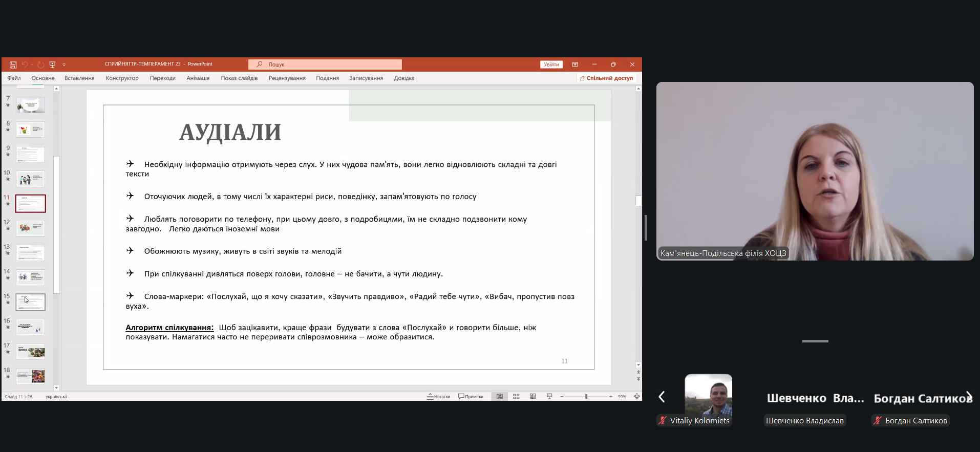Open the Анімація ribbon tab
Screen dimensions: 980x452
point(198,78)
